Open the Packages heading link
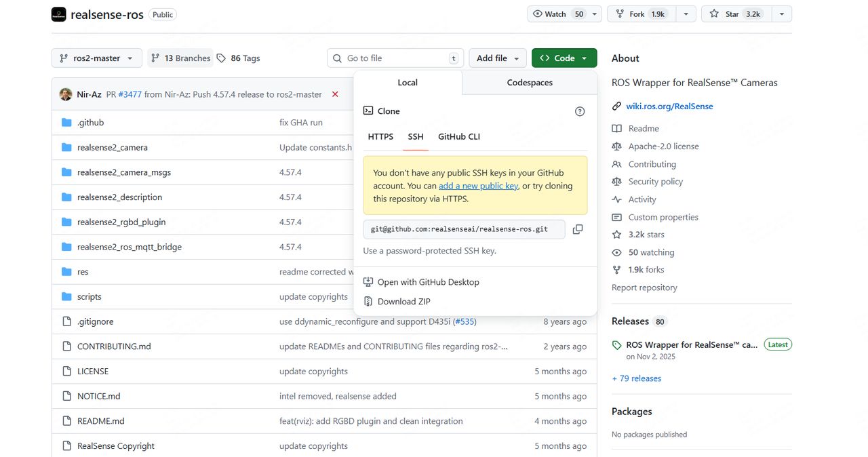The width and height of the screenshot is (868, 457). [632, 412]
